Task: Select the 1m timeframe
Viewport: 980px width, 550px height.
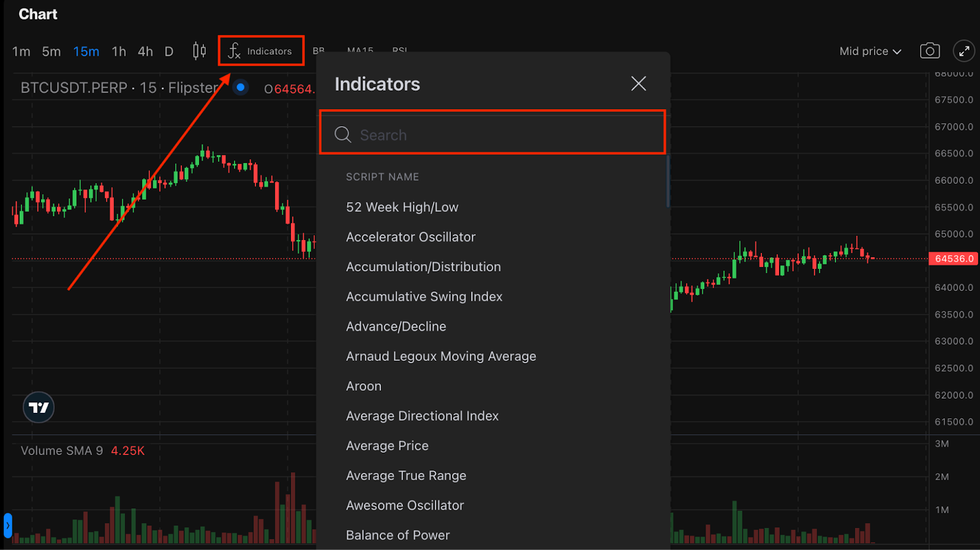Action: point(21,51)
